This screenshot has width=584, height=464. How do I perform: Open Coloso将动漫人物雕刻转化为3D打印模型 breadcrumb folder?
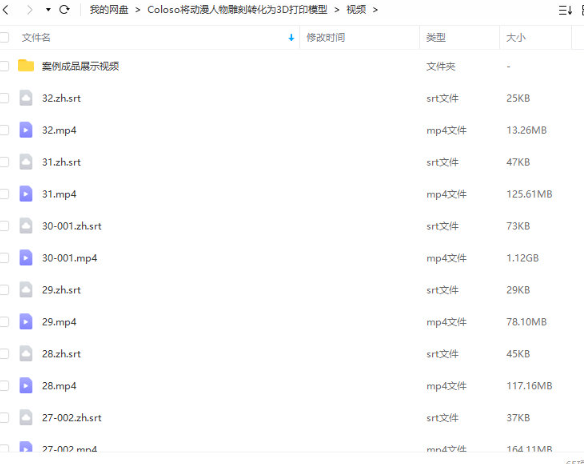pyautogui.click(x=237, y=10)
